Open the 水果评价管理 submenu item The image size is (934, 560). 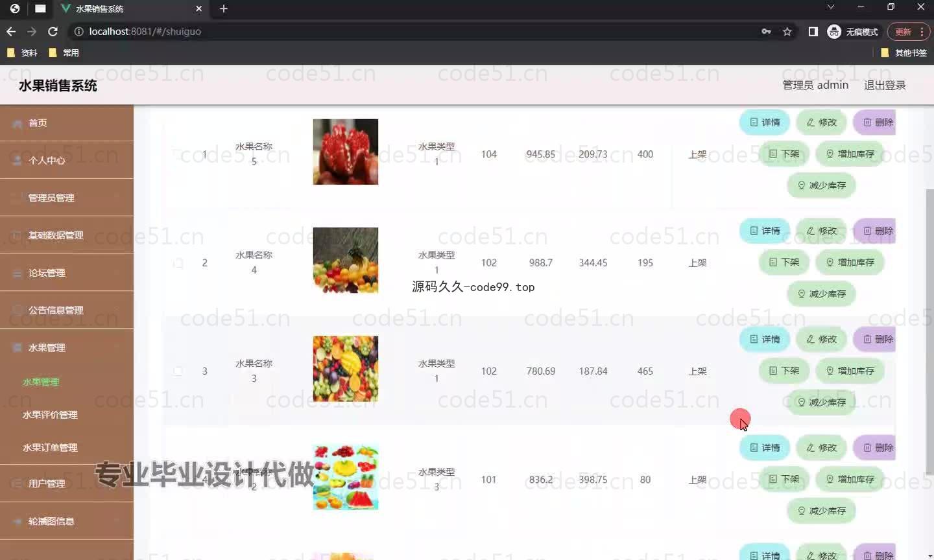pyautogui.click(x=50, y=415)
